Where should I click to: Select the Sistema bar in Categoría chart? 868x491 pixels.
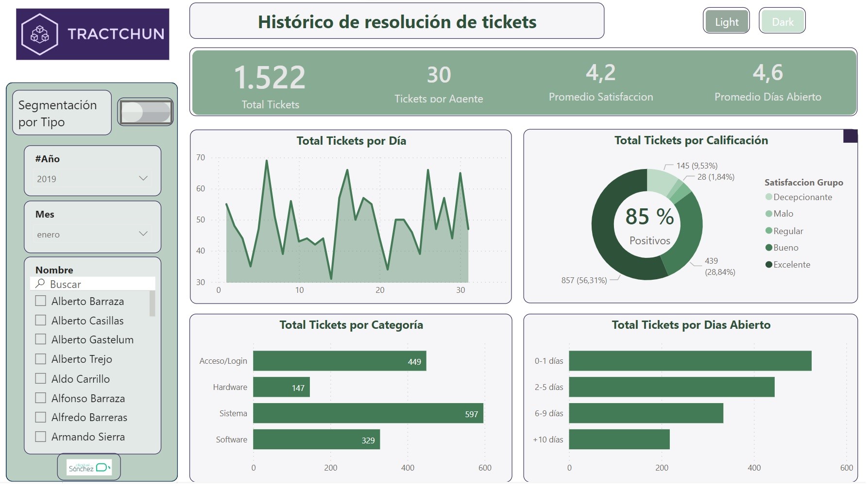point(368,413)
